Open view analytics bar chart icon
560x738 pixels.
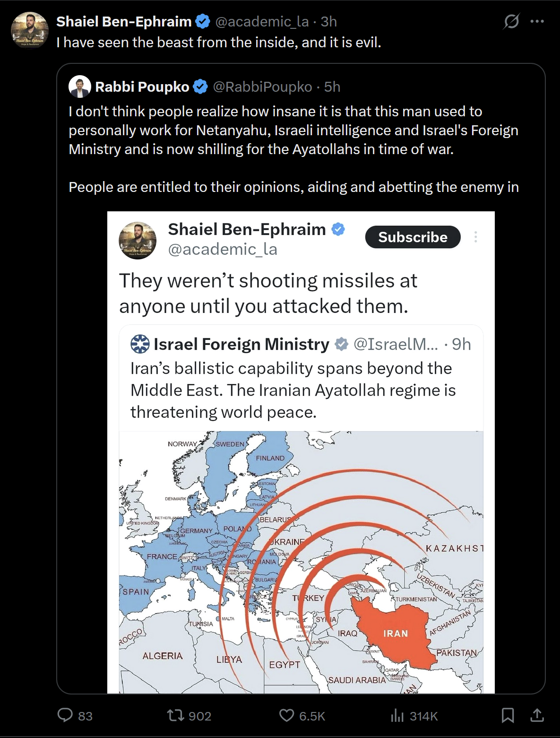(397, 716)
